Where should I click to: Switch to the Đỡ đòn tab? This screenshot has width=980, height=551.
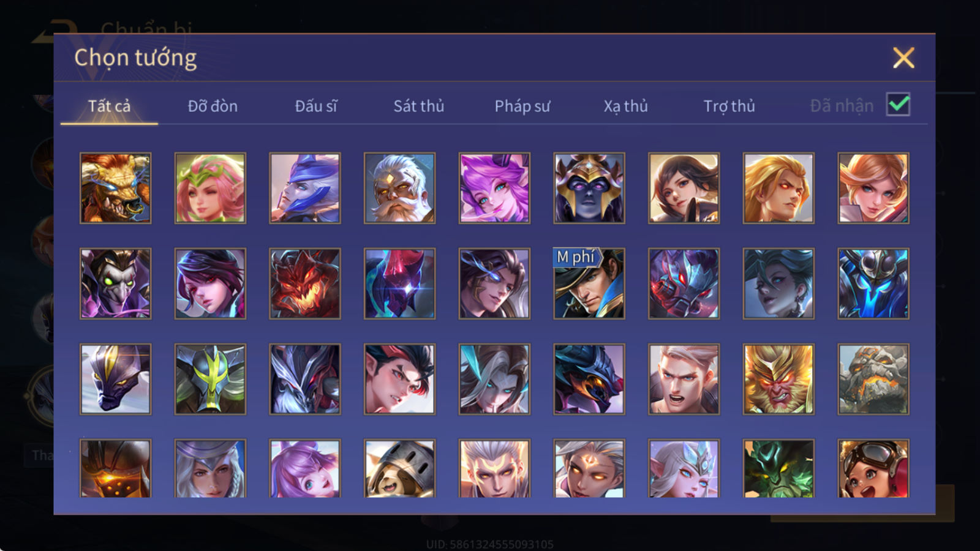[x=213, y=106]
